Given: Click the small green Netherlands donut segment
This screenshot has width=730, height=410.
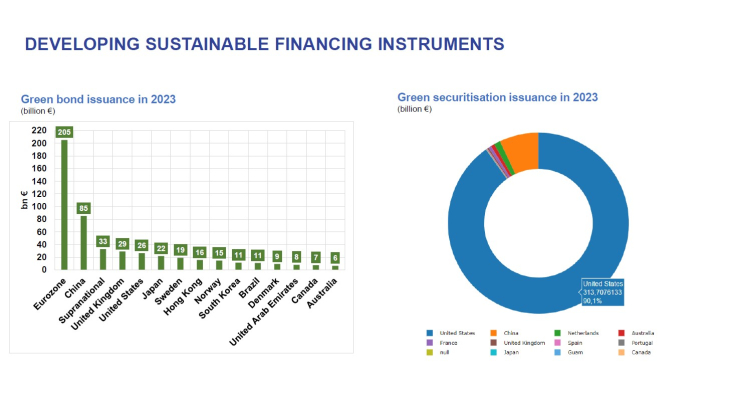Looking at the screenshot, I should coord(504,159).
